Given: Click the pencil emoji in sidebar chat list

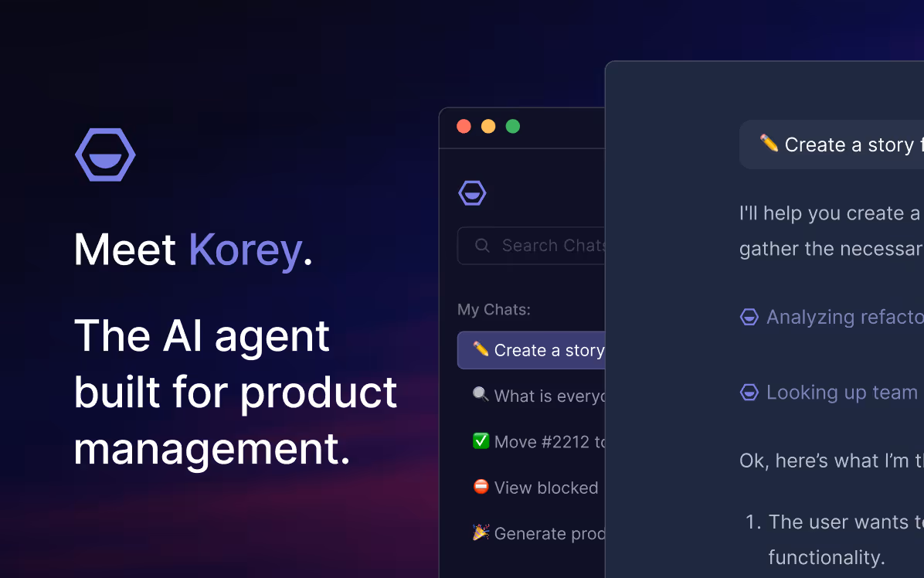Looking at the screenshot, I should (481, 349).
